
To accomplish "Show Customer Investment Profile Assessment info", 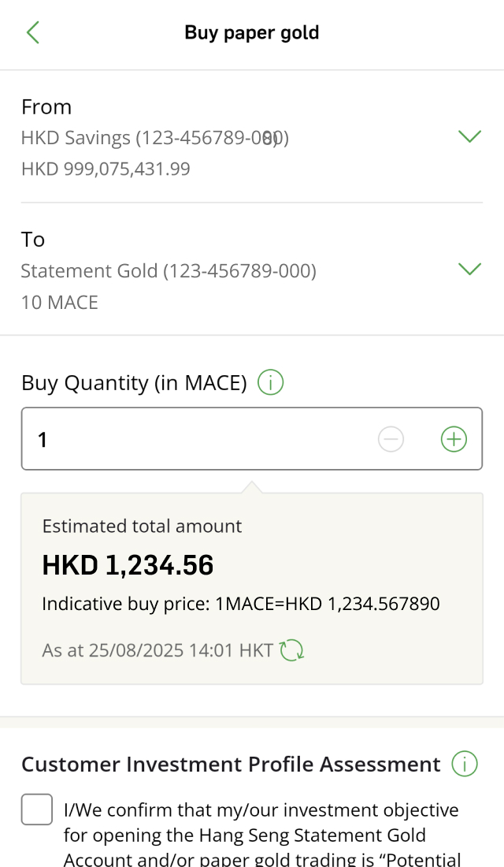I will [465, 765].
